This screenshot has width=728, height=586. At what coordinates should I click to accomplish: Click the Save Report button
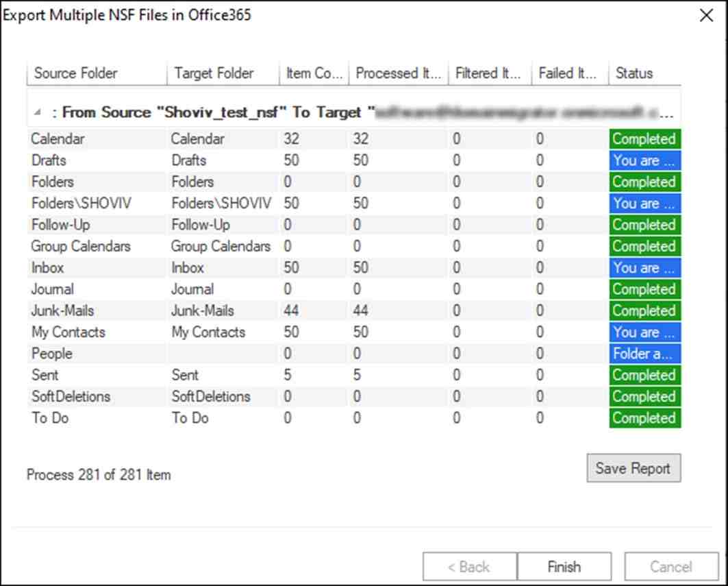(633, 469)
